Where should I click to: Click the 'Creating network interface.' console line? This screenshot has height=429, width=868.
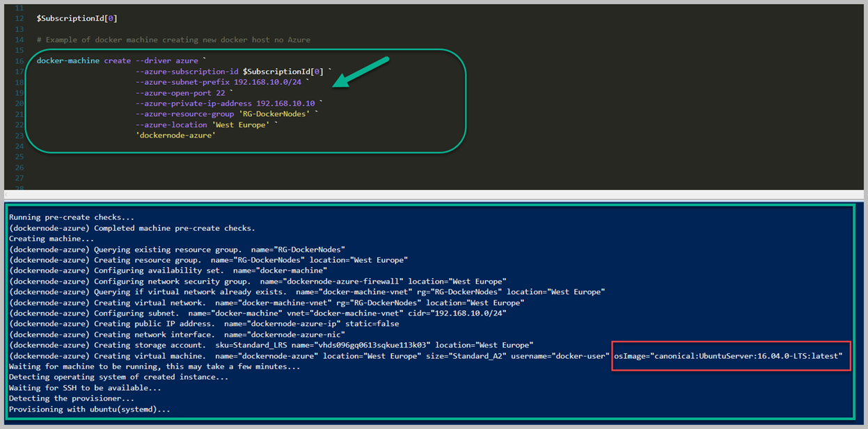pyautogui.click(x=177, y=334)
